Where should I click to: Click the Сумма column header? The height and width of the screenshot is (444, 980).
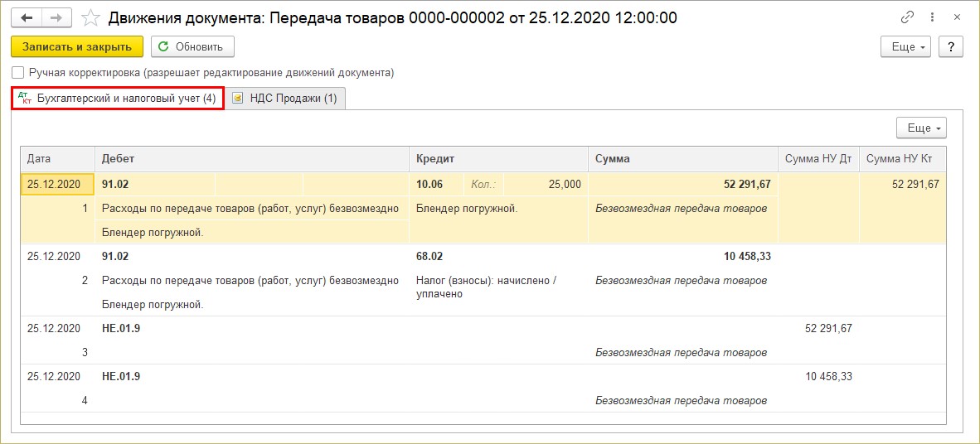(x=682, y=158)
